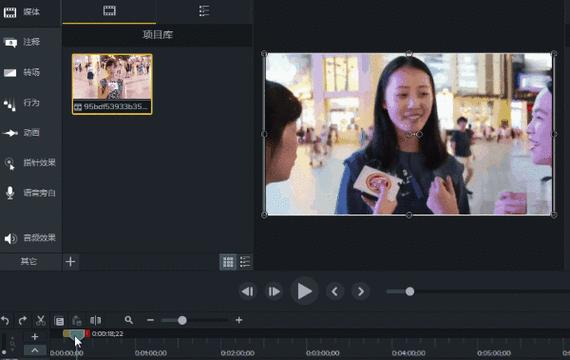Click the previous frame step button
Viewport: 570px width, 360px height.
tap(248, 292)
